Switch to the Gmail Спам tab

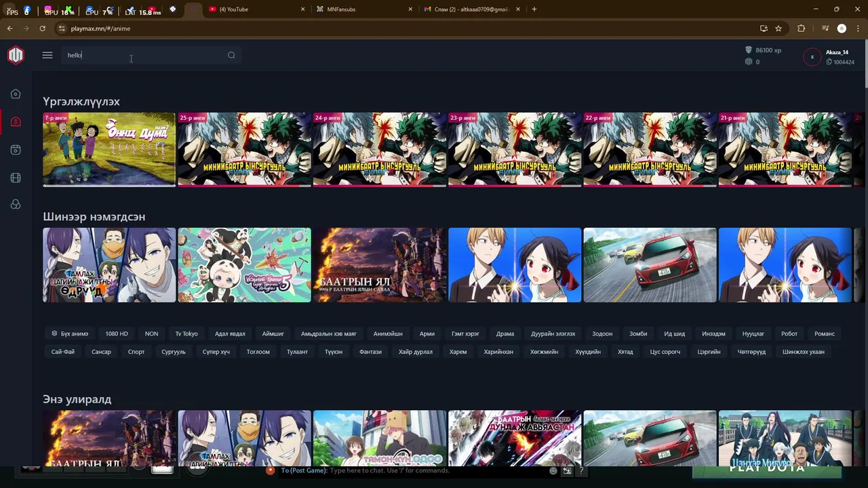click(x=472, y=9)
